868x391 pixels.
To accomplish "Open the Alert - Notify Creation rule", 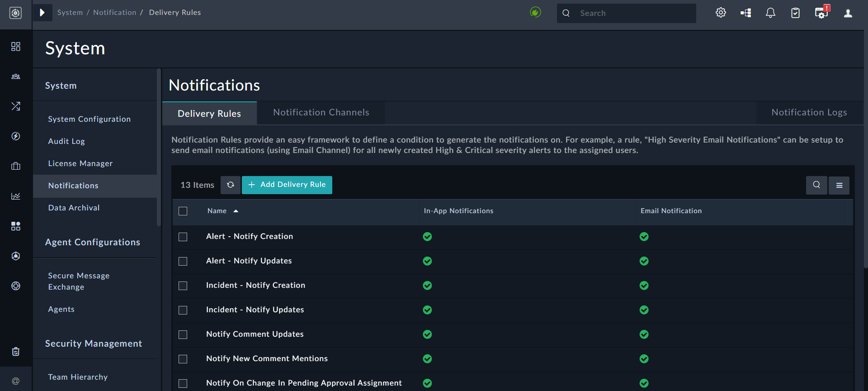I will pyautogui.click(x=250, y=236).
